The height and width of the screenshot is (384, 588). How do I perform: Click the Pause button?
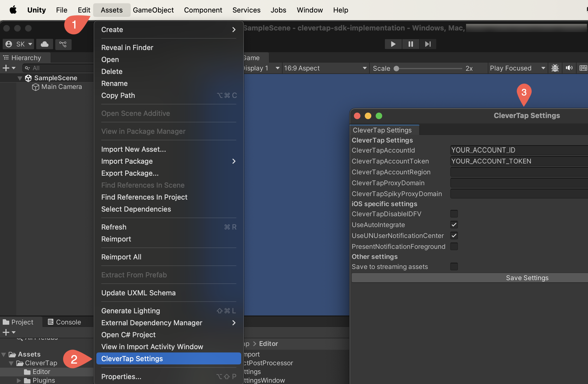(411, 44)
